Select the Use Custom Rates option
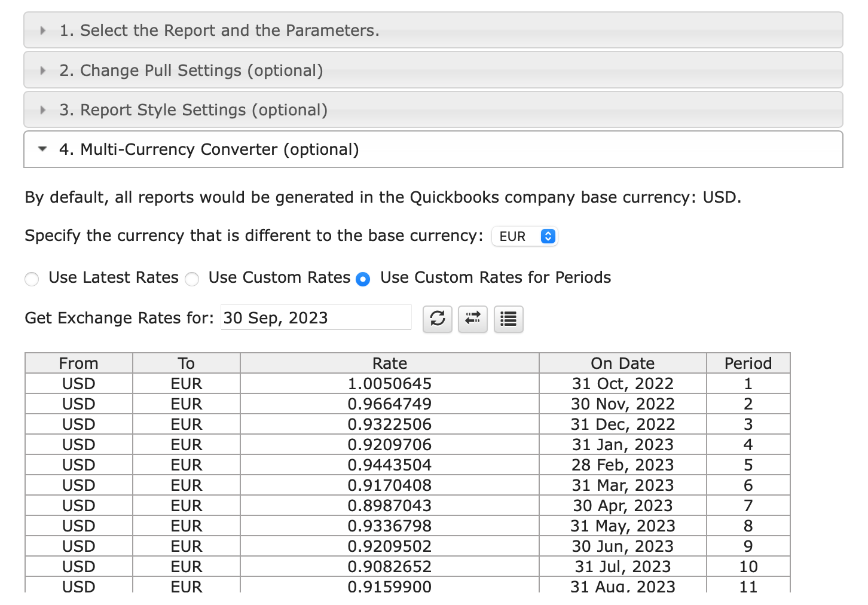This screenshot has height=605, width=868. coord(192,279)
